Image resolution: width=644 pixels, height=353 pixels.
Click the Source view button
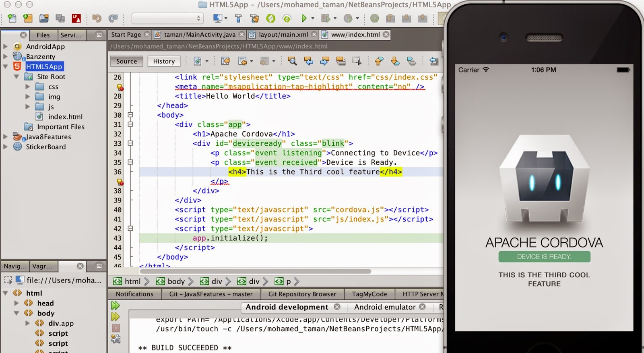[126, 61]
